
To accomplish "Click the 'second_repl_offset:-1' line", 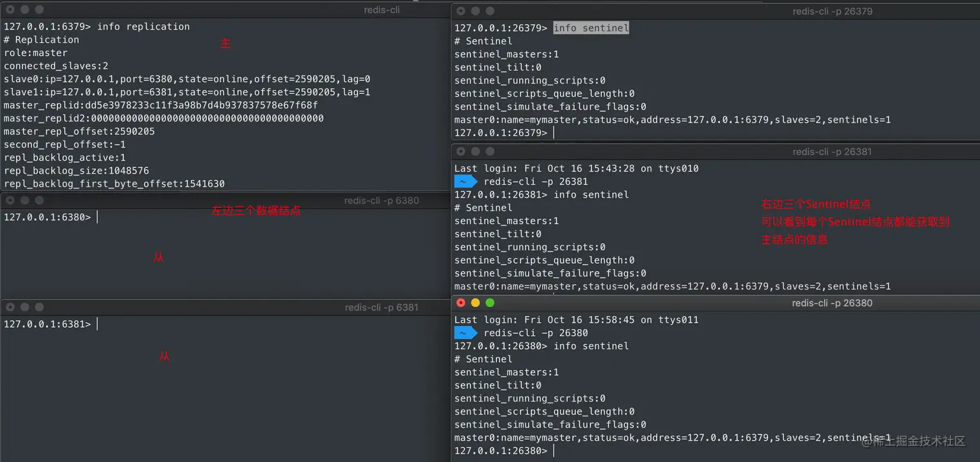I will click(x=65, y=144).
